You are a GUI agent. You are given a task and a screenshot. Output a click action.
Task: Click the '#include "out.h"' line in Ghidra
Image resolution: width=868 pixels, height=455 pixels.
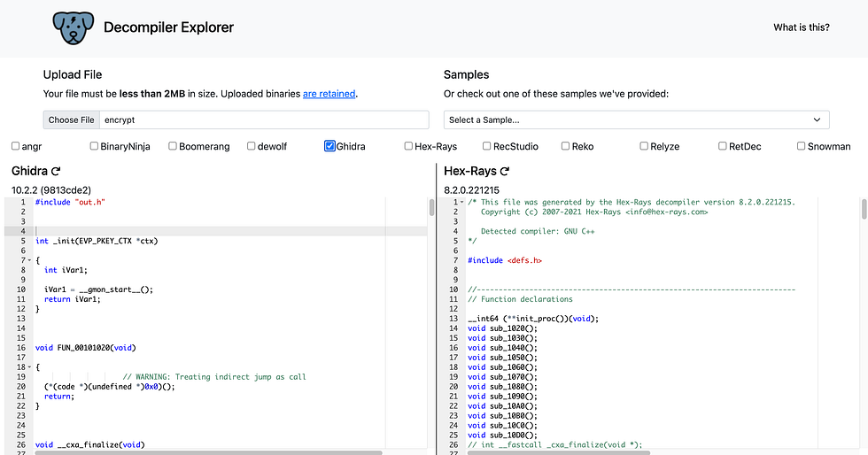coord(70,202)
